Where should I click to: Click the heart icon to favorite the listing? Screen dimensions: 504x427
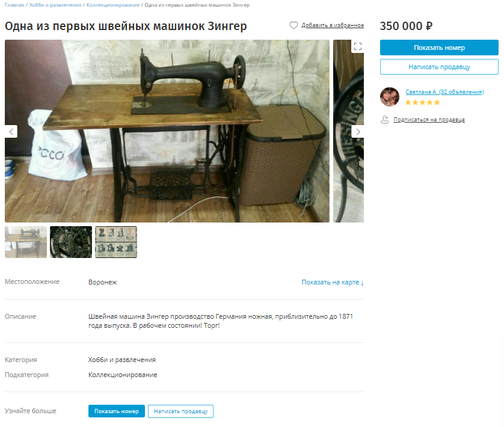[x=293, y=25]
